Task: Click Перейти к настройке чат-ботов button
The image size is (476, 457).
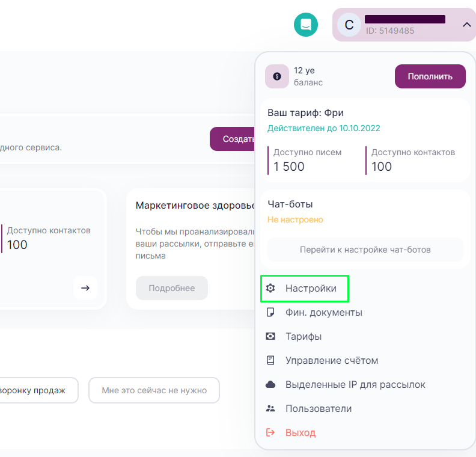Action: pyautogui.click(x=365, y=250)
